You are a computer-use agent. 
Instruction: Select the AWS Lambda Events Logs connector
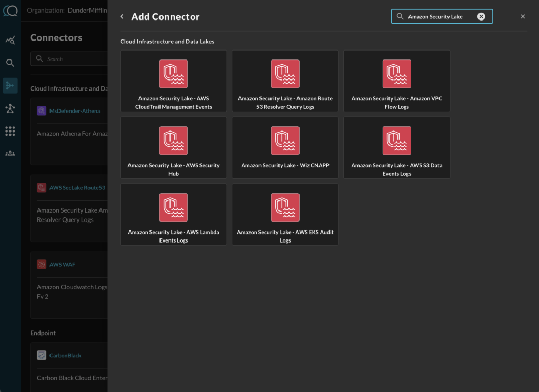[x=174, y=214]
